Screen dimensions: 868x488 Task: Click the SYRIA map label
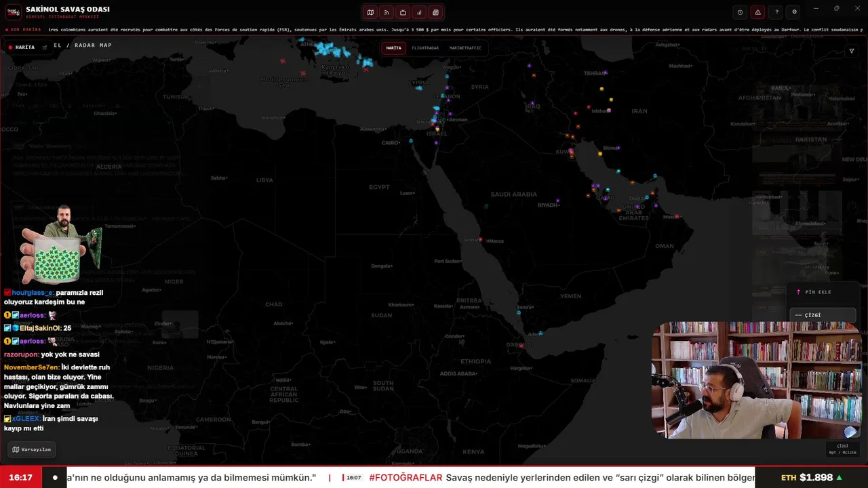coord(480,87)
